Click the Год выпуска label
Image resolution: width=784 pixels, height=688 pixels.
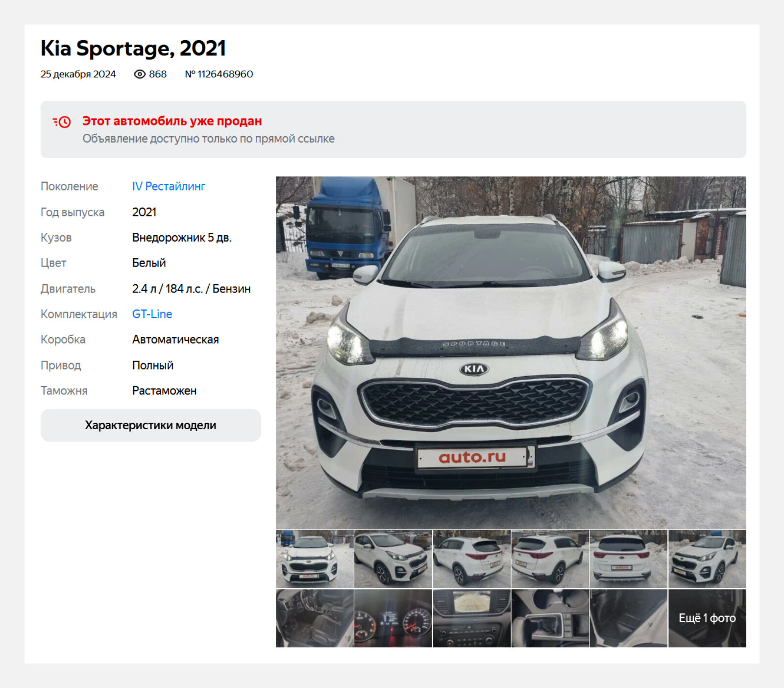pyautogui.click(x=73, y=212)
